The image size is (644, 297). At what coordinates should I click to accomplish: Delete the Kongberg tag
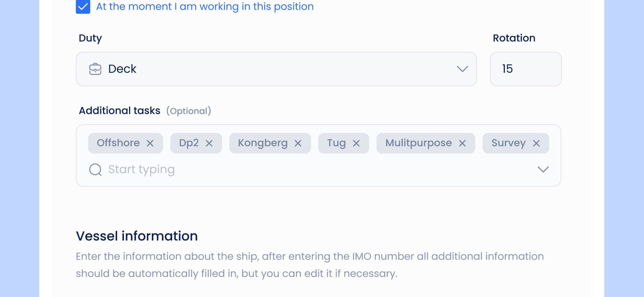(x=298, y=143)
